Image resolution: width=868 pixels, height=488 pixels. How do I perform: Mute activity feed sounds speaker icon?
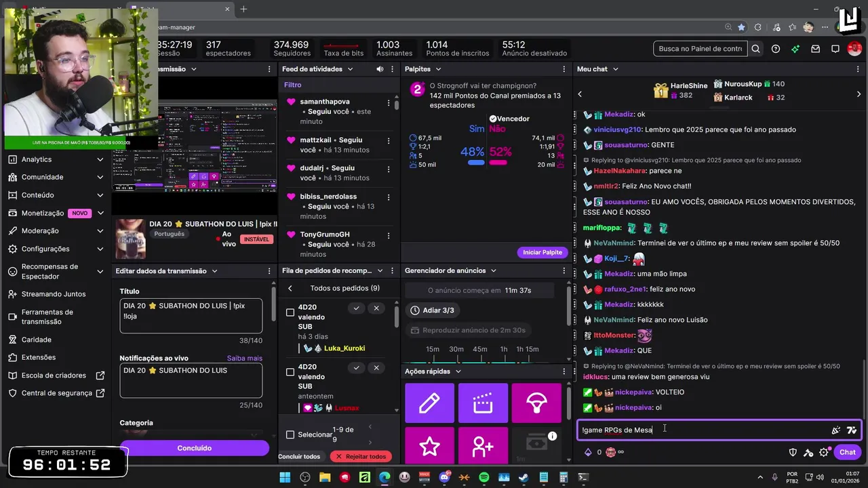point(380,69)
